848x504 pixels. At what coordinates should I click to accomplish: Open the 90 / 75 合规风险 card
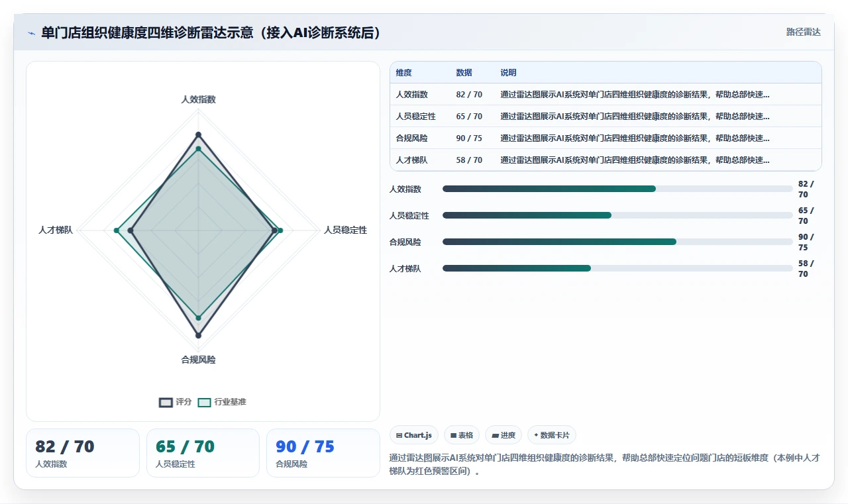tap(323, 453)
